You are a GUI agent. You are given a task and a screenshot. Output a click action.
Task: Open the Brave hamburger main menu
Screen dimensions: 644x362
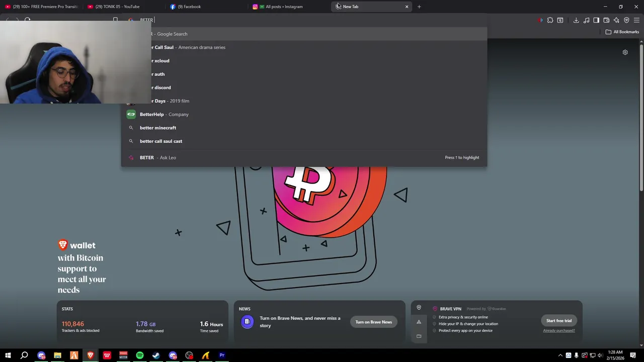(636, 20)
